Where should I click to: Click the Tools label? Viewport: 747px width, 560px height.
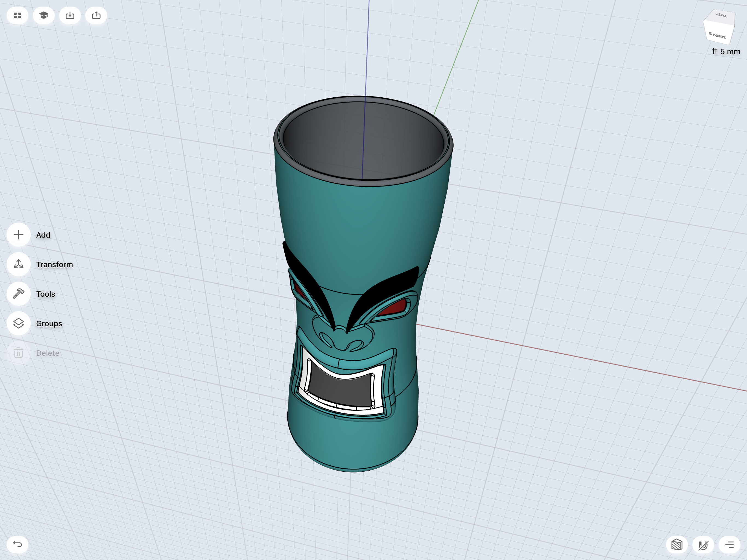click(46, 294)
